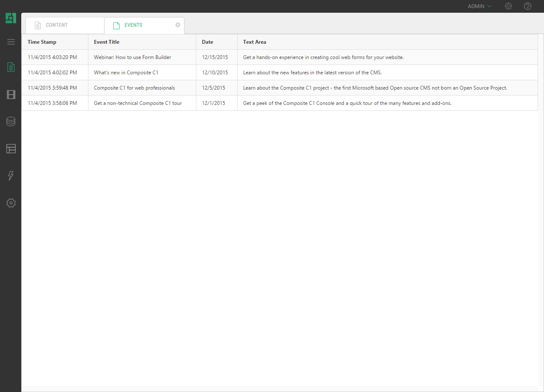Open the Data perspective database icon
The width and height of the screenshot is (544, 392).
pos(11,121)
